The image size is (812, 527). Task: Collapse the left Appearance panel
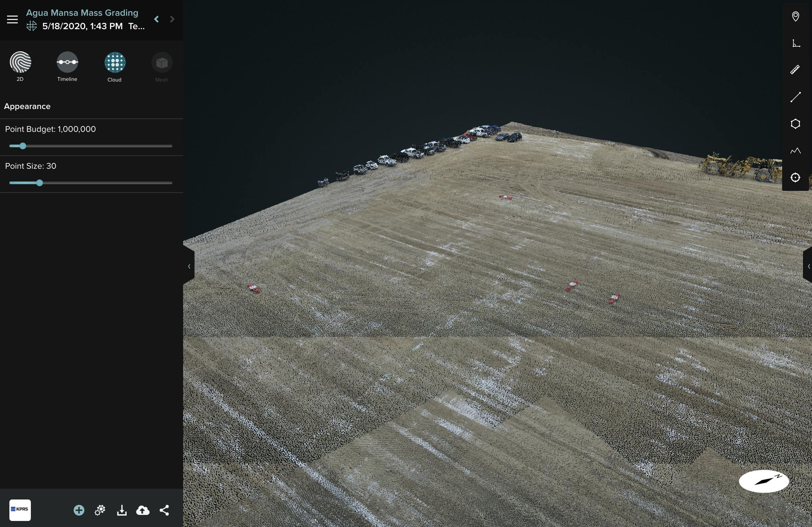pos(189,266)
